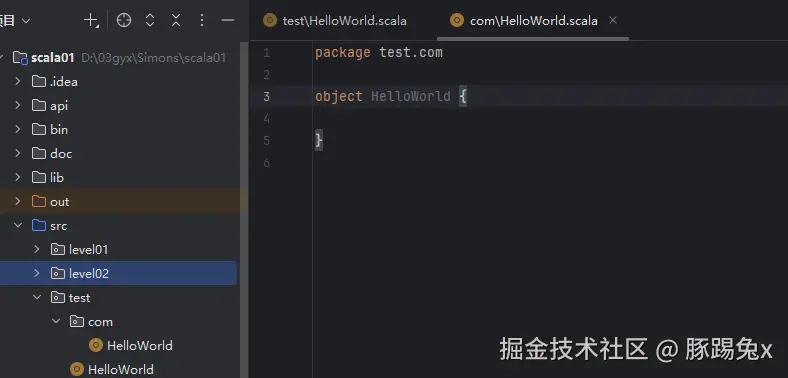Image resolution: width=788 pixels, height=378 pixels.
Task: Click line number 3 in gutter
Action: tap(266, 96)
